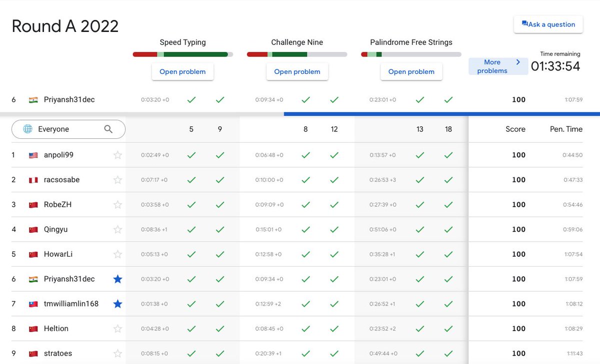Open Palindrome Free Strings problem
Viewport: 600px width, 364px height.
click(x=411, y=71)
